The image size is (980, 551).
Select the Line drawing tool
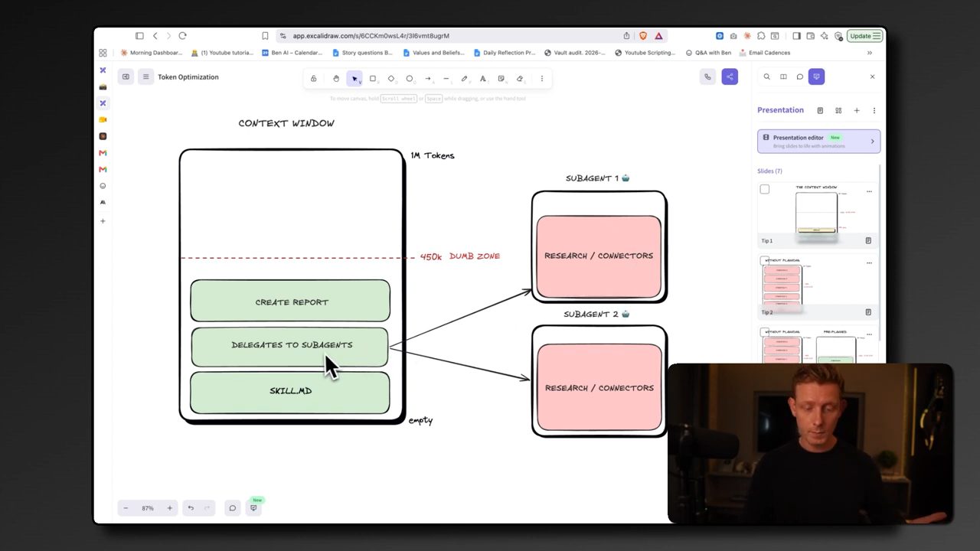446,78
